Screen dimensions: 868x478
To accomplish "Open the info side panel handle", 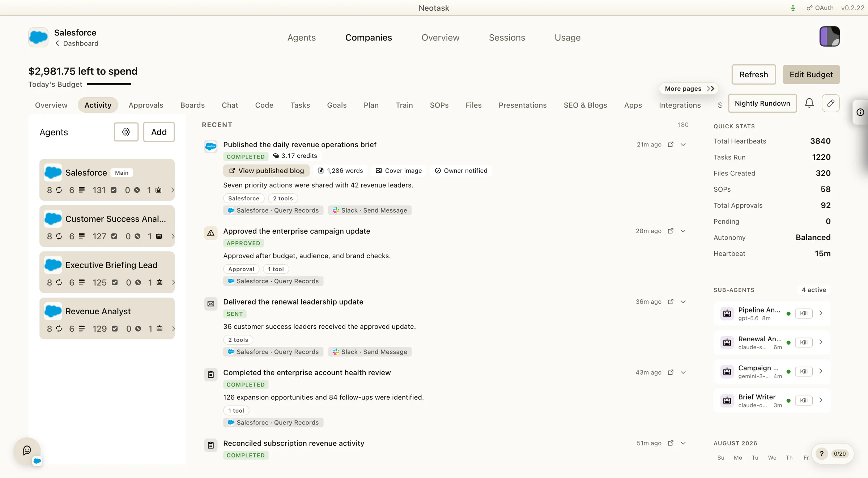I will [860, 112].
